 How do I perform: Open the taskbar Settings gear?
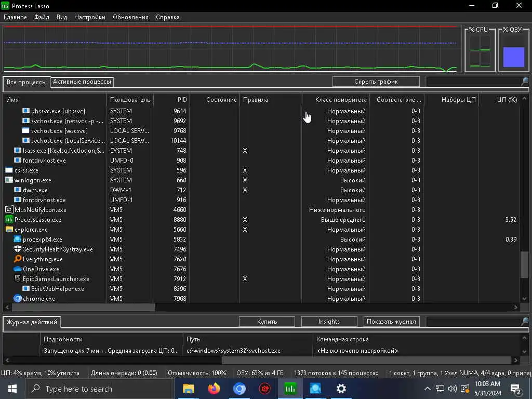(341, 389)
